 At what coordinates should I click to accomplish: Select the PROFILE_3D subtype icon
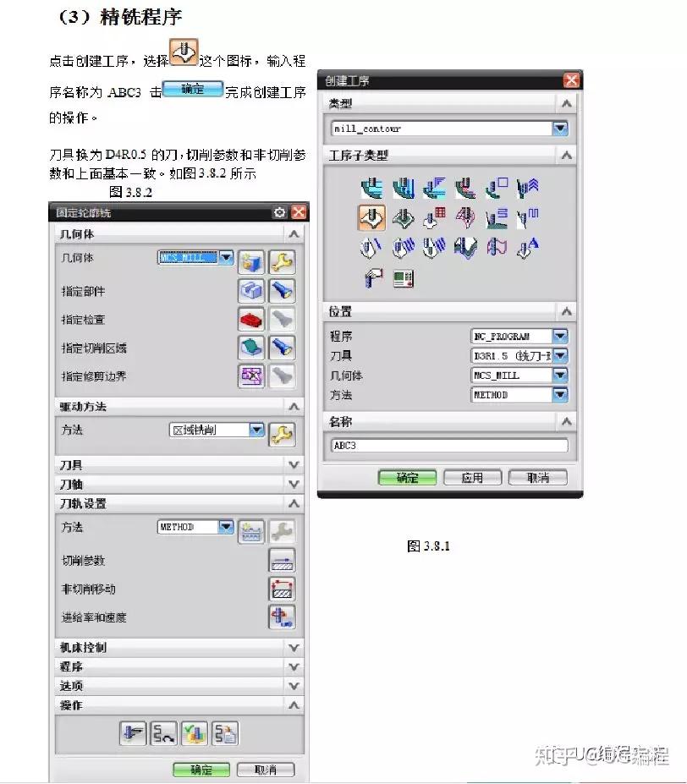[x=497, y=248]
